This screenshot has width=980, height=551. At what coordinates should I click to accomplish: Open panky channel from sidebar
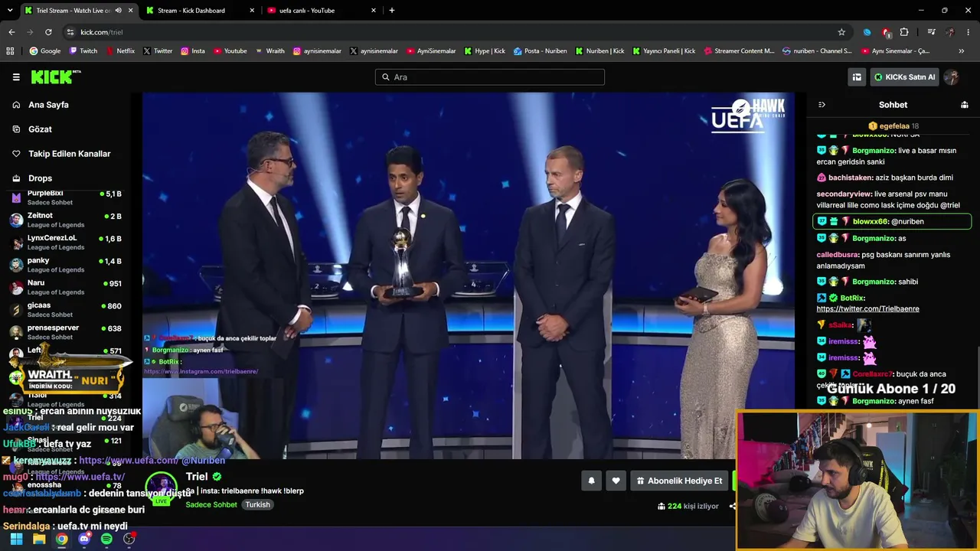65,265
